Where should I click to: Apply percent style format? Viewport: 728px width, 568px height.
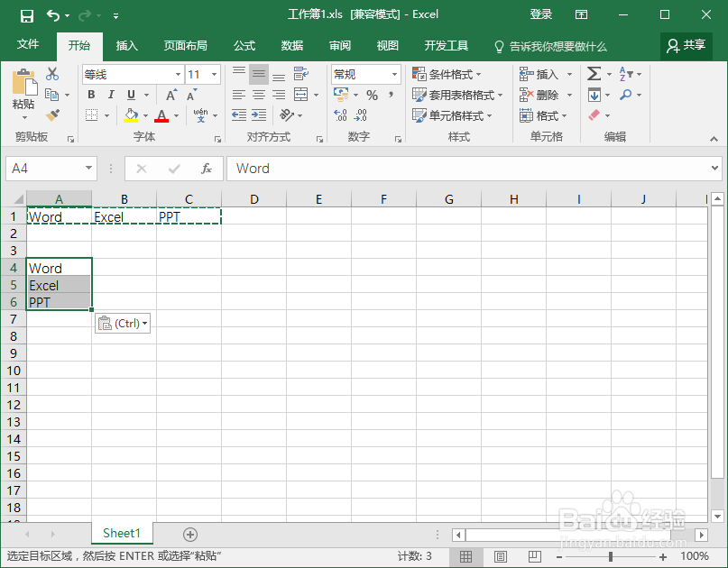pyautogui.click(x=372, y=96)
